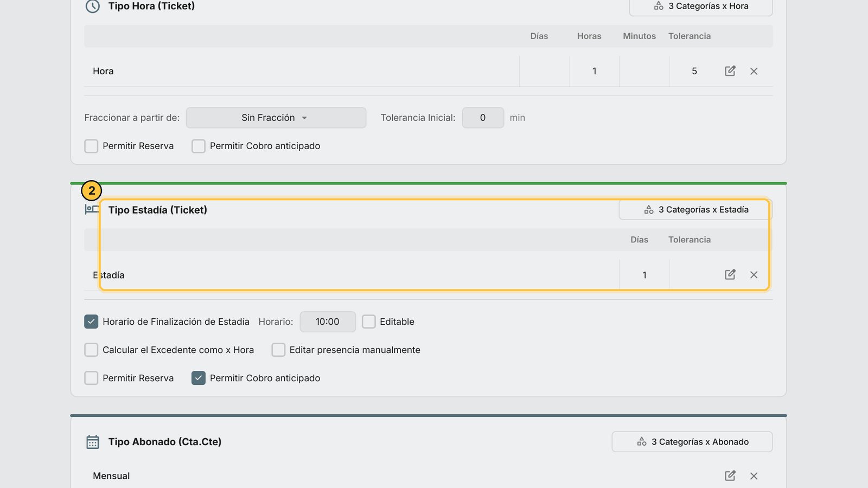Open 3 Categorías x Hora button
Viewport: 868px width, 488px height.
click(701, 7)
